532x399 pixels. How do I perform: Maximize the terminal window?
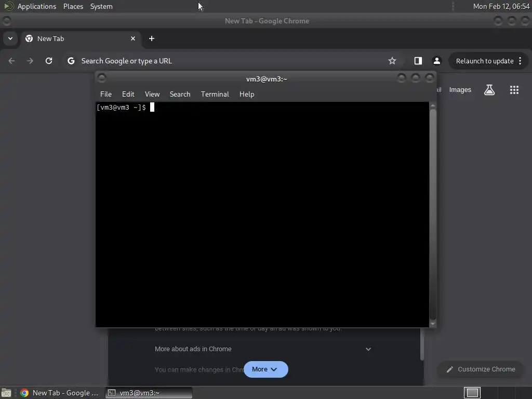pos(416,78)
